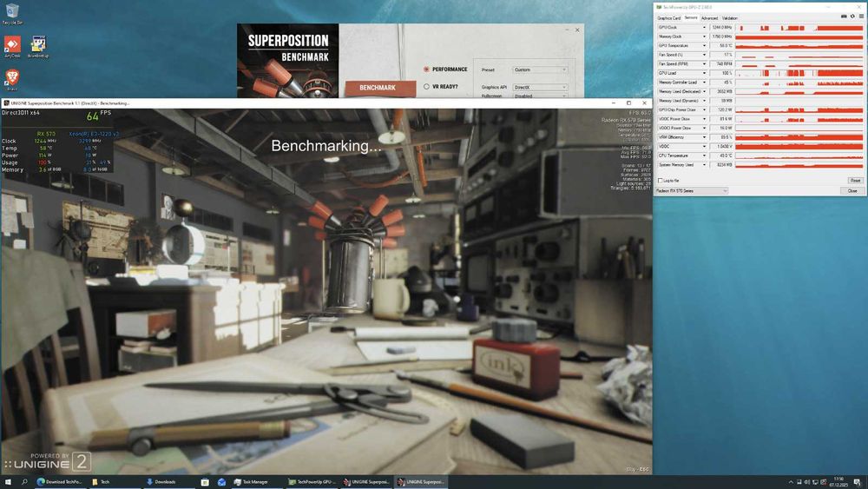868x489 pixels.
Task: Select the Performance radio button
Action: click(x=426, y=69)
